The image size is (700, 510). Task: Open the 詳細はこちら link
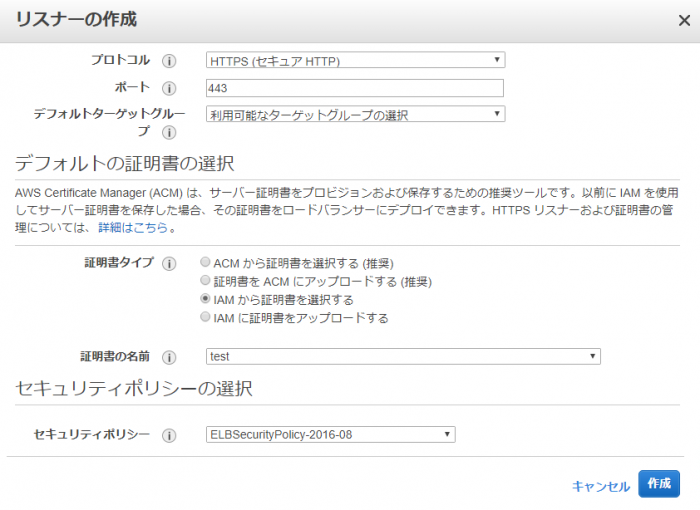coord(133,228)
